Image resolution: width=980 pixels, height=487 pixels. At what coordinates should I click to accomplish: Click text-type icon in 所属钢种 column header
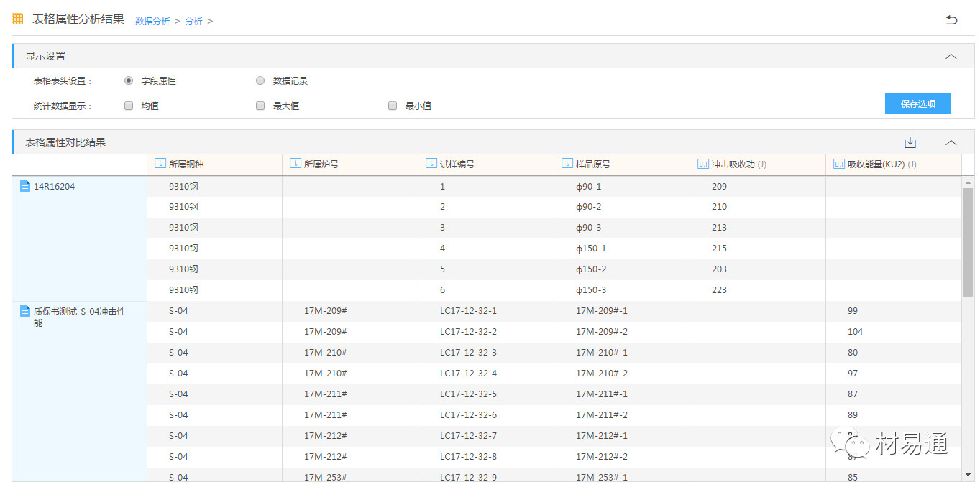pos(160,164)
